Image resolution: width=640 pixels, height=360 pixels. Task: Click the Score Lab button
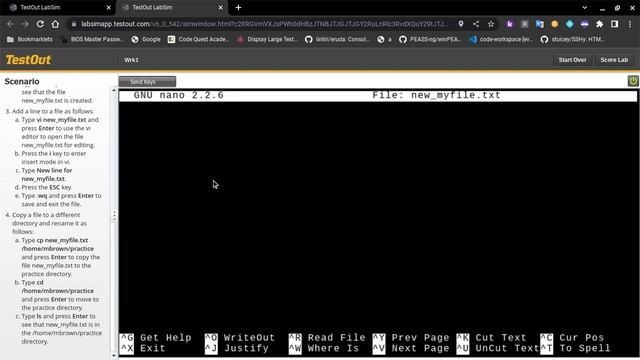(614, 60)
